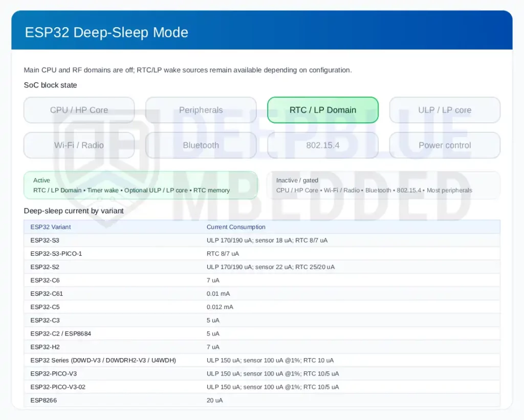Select the Power control block
Viewport: 524px width, 420px height.
445,145
